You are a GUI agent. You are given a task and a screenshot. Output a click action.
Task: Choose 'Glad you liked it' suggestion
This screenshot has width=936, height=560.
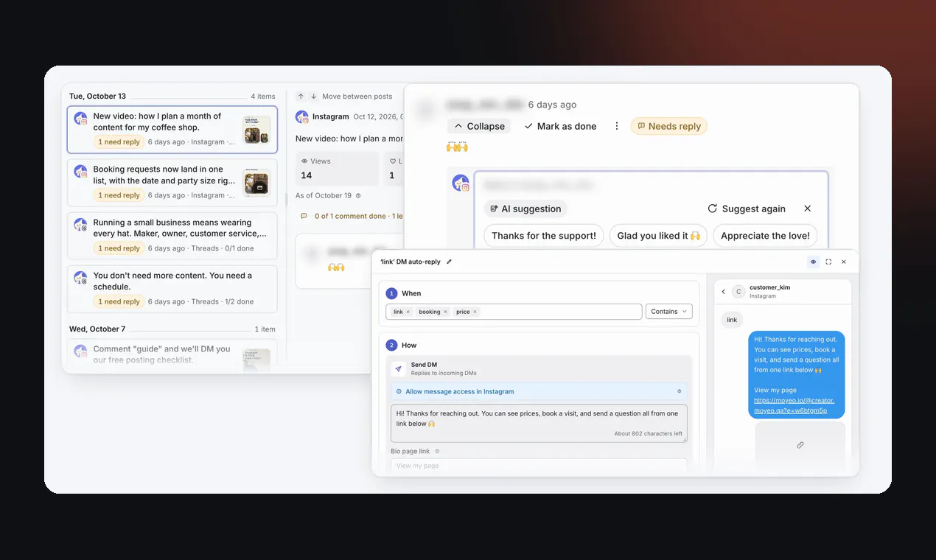click(659, 236)
